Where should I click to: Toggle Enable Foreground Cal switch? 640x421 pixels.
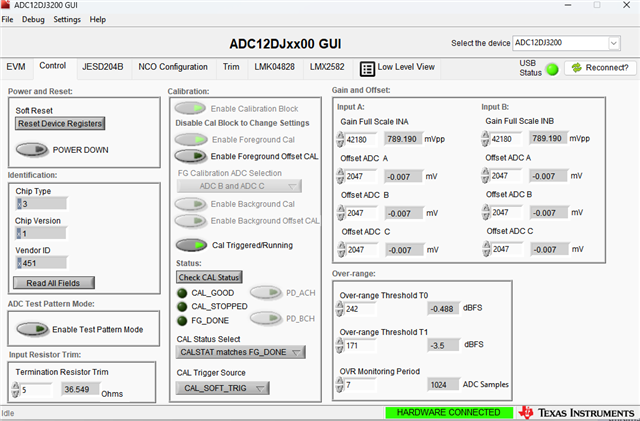(x=191, y=140)
